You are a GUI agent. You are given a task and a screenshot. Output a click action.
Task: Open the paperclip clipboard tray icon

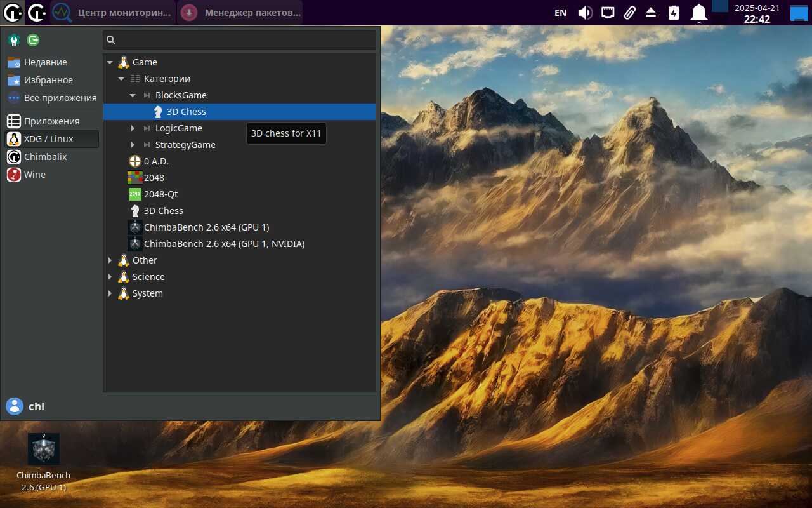tap(629, 13)
